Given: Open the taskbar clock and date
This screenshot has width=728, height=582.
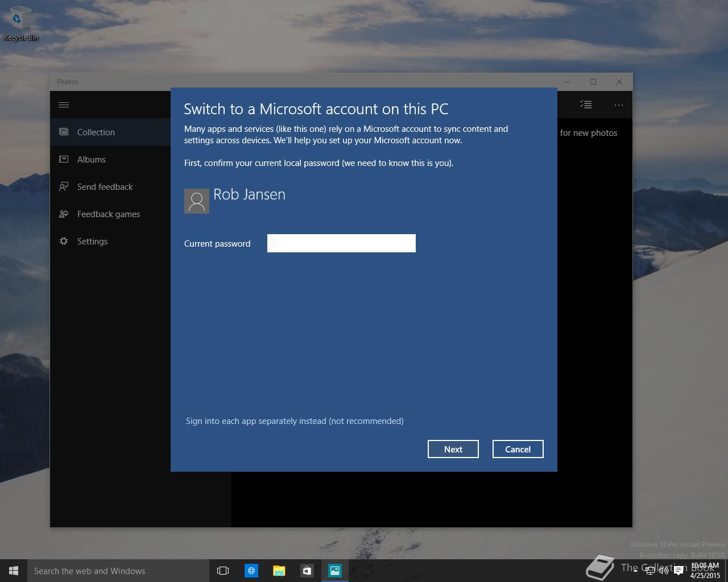Looking at the screenshot, I should 705,571.
